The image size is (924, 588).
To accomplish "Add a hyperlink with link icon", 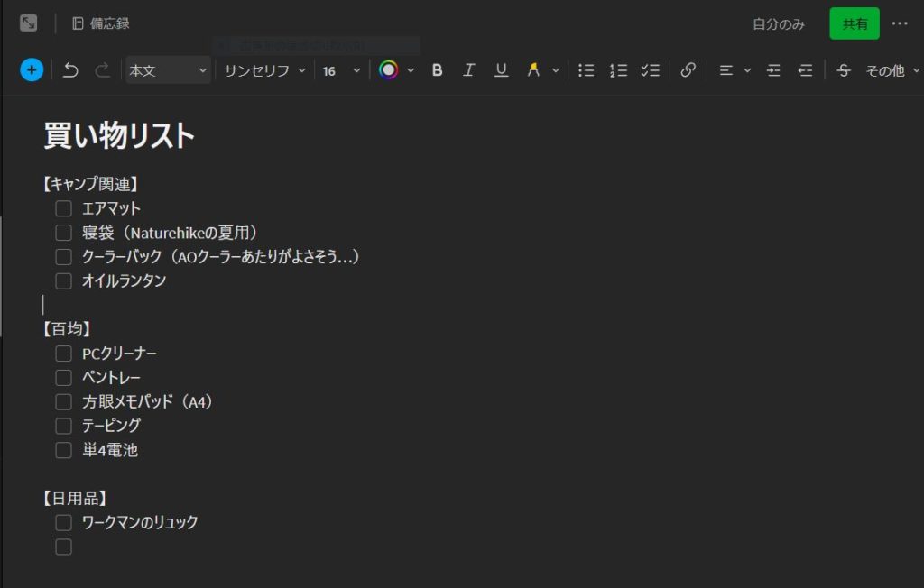I will tap(688, 70).
